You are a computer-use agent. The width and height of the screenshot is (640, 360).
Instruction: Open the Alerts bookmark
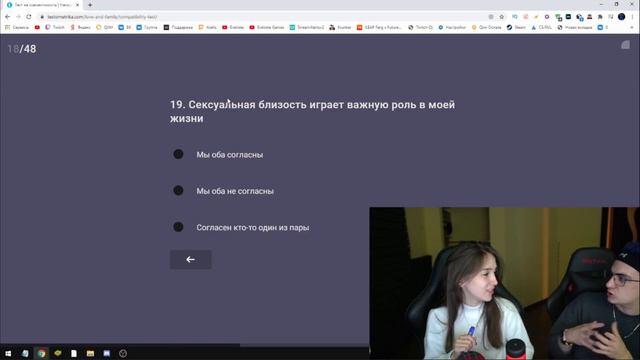pyautogui.click(x=208, y=27)
